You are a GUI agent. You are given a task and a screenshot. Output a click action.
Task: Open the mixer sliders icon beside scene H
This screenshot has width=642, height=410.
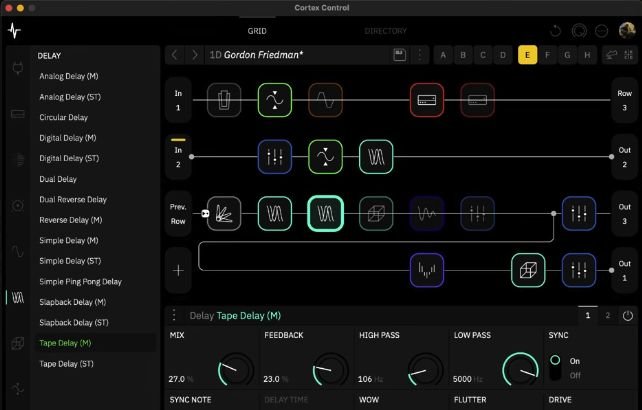[x=628, y=55]
